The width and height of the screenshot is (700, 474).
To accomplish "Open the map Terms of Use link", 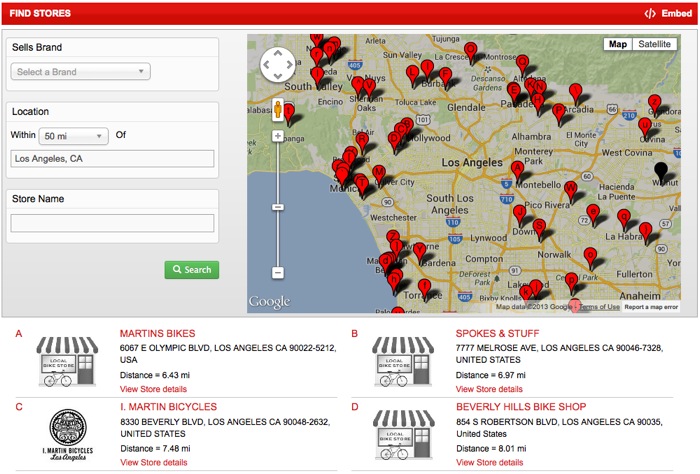I will 599,307.
